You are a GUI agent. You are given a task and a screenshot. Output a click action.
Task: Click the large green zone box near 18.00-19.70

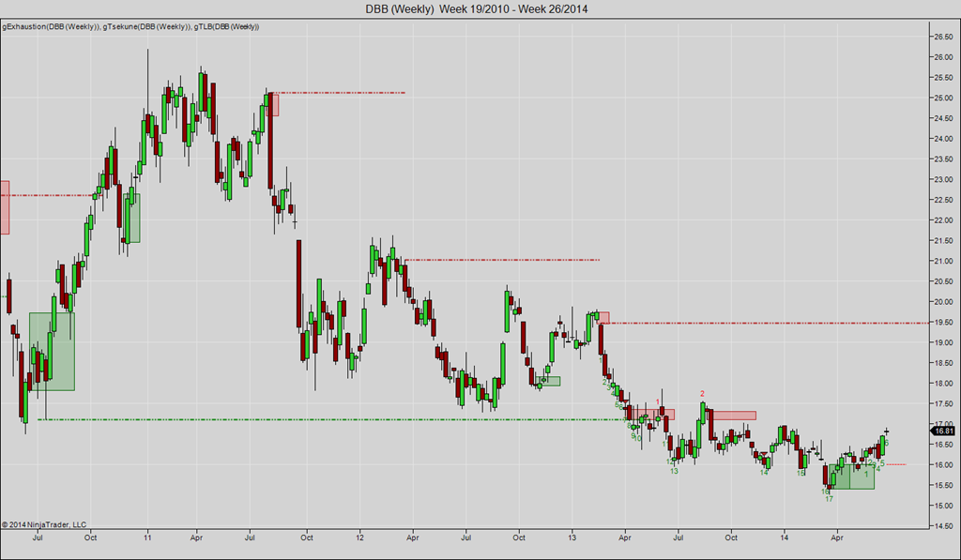click(x=53, y=352)
